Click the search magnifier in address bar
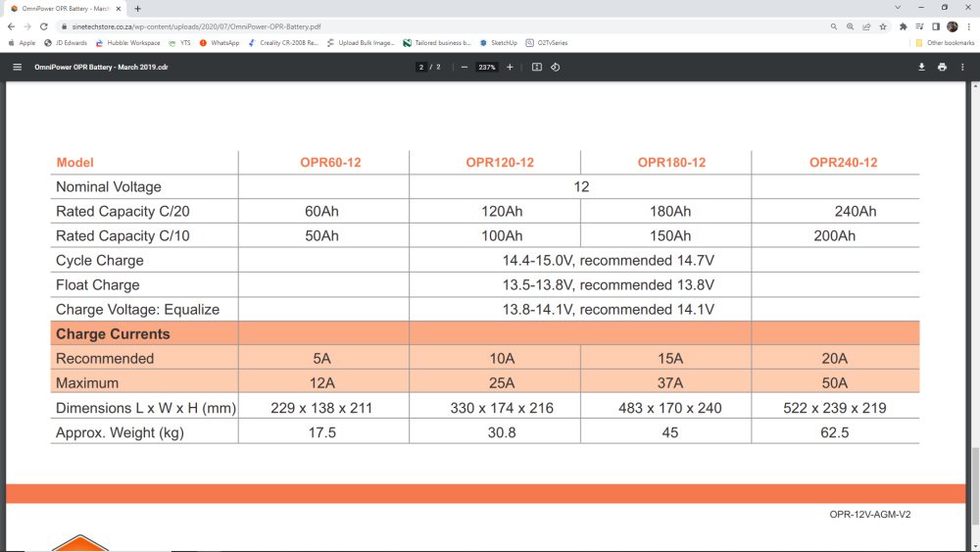Screen dimensions: 980x552 [834, 26]
